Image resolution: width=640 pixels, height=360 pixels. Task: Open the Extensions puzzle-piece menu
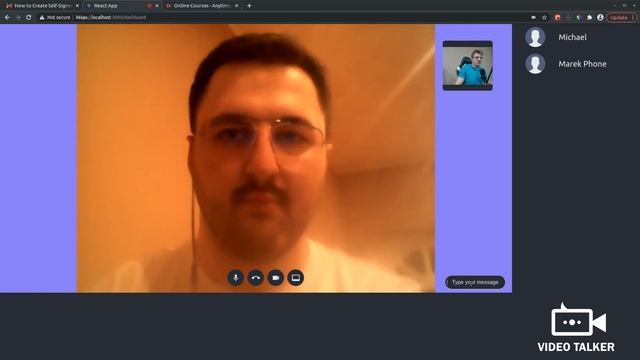pos(589,18)
